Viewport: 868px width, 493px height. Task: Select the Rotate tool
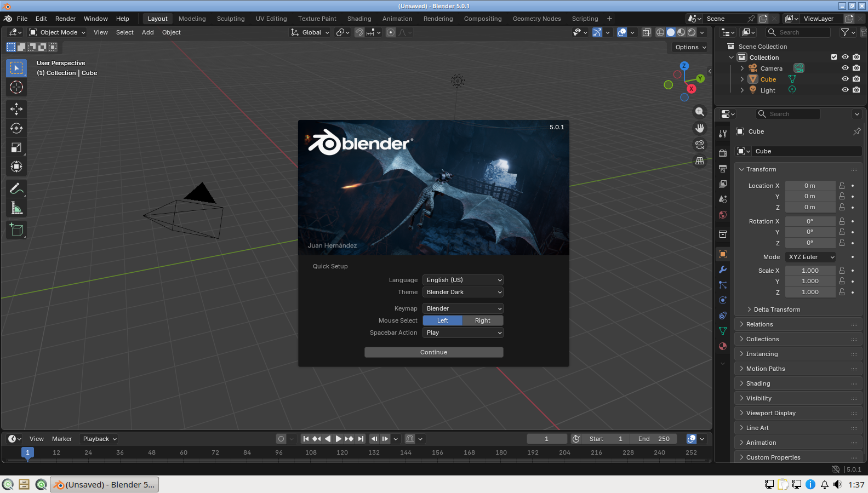pos(16,128)
